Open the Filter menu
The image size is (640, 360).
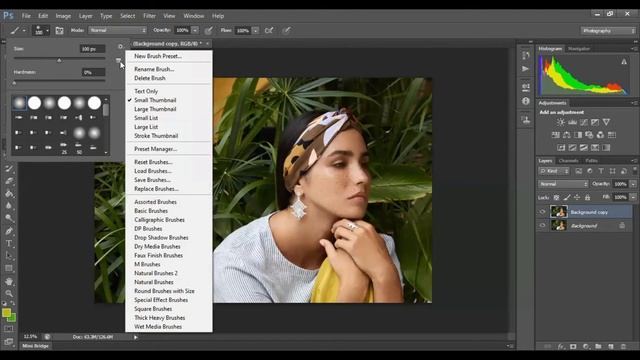click(149, 16)
